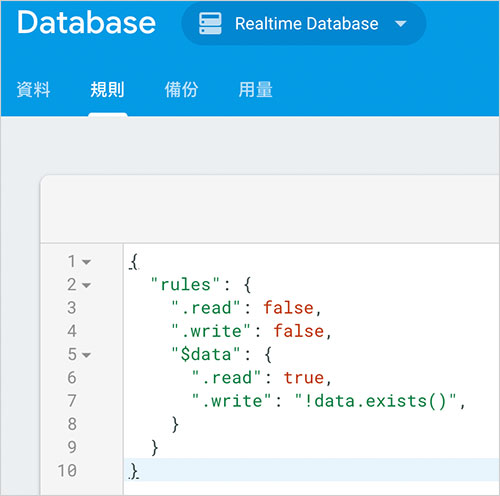Go to the 用量 tab

coord(255,90)
